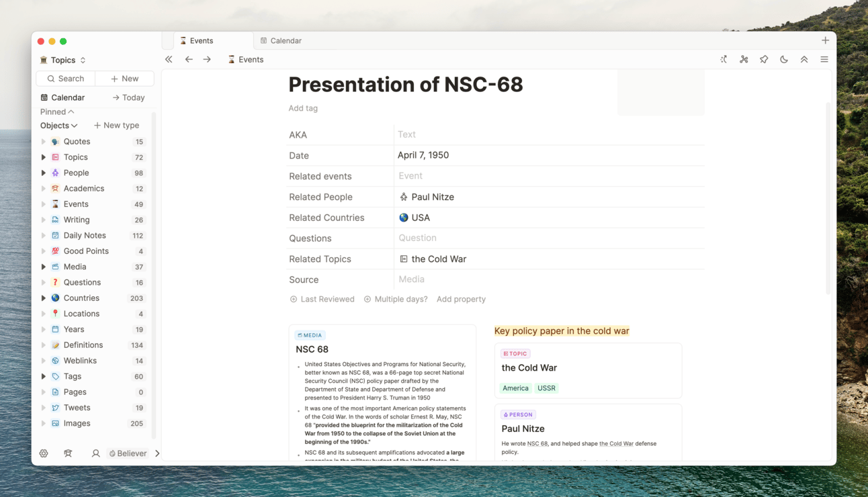Screen dimensions: 868x497
Task: Go back with the left arrow
Action: pos(189,60)
